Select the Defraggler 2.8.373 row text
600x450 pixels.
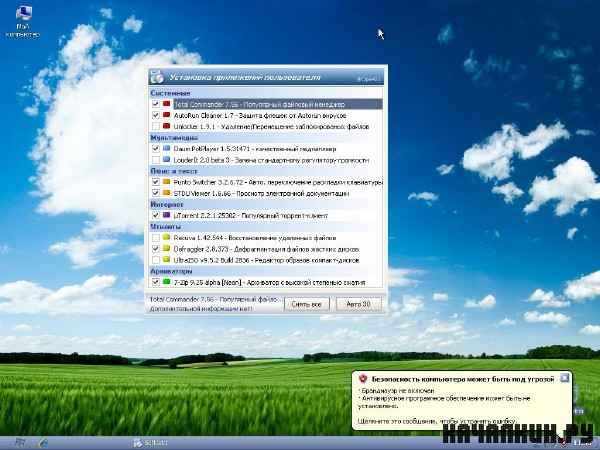click(266, 249)
